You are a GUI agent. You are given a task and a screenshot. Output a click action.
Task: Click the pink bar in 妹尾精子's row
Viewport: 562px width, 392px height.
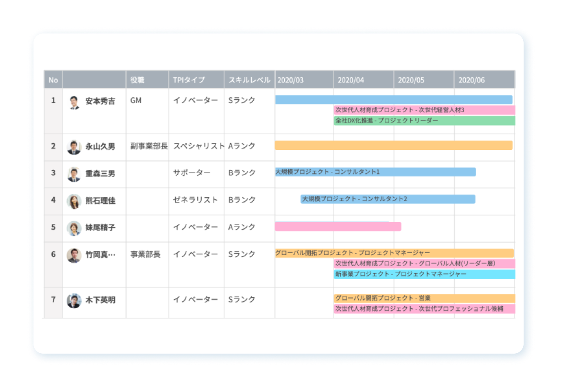point(338,227)
